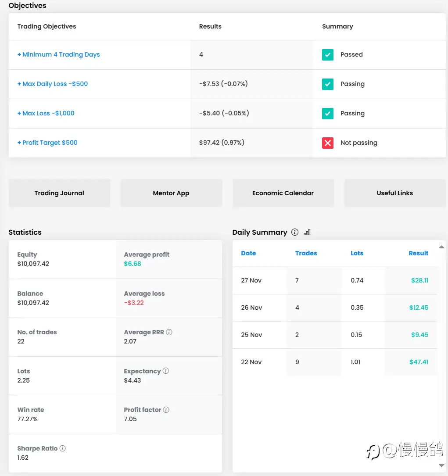448x476 pixels.
Task: Click the Lots 2.25 statistic value
Action: coord(23,380)
